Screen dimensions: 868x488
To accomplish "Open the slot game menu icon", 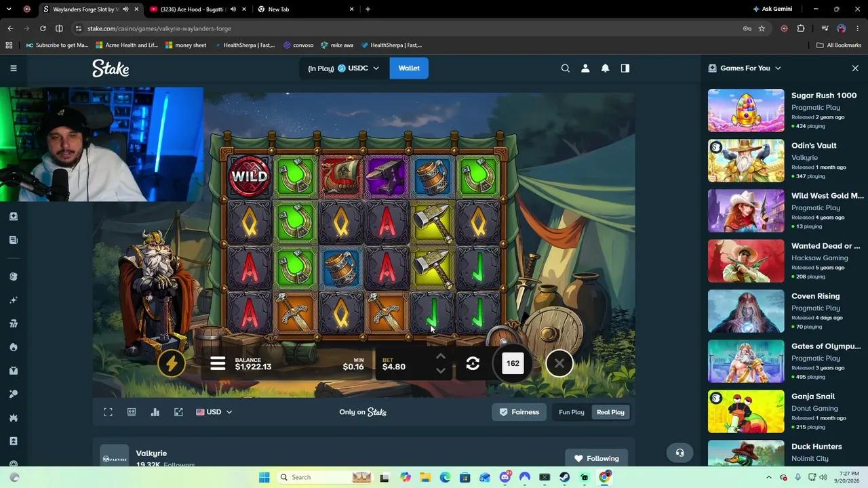I will click(218, 364).
